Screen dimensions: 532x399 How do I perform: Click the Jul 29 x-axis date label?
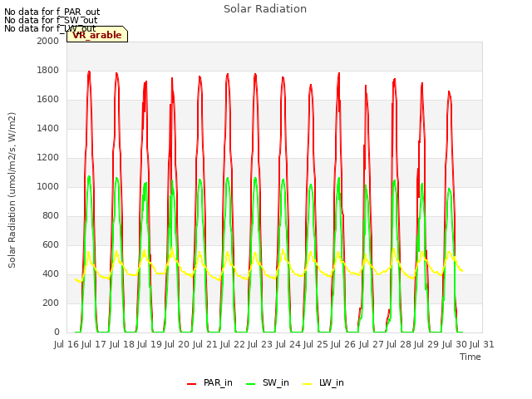point(426,344)
